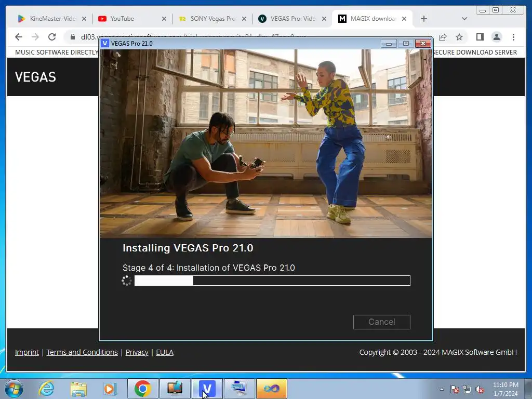Screen dimensions: 532x399
Task: Click 'Installing VEGAS Pro 21.0' heading
Action: click(x=188, y=248)
